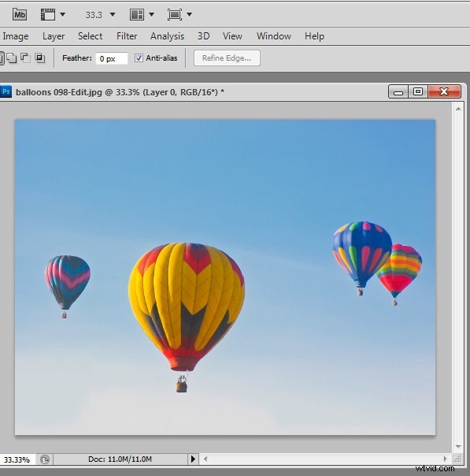Click the View Extras filmstrip icon
This screenshot has height=476, width=470.
[48, 14]
